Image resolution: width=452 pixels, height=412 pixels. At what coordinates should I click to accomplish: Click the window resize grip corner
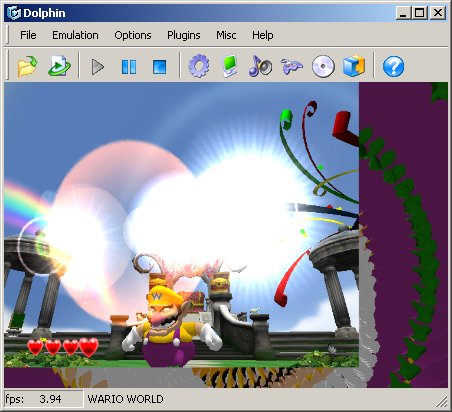tap(441, 401)
